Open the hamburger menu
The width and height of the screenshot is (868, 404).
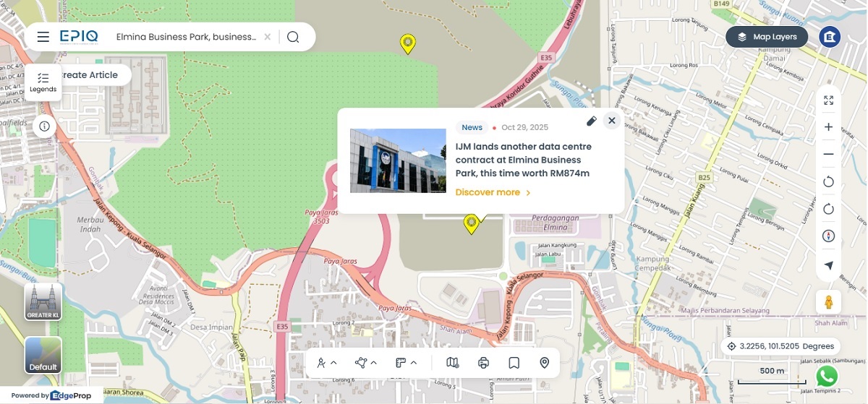(43, 37)
